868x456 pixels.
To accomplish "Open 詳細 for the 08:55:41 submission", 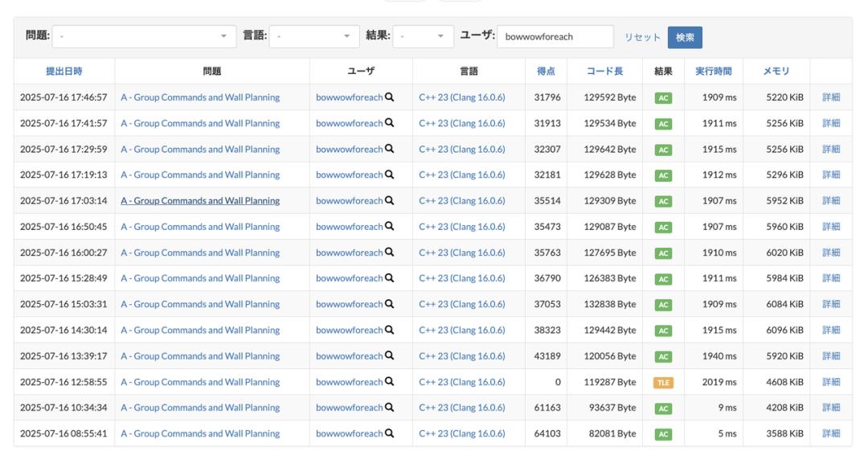I will [831, 433].
